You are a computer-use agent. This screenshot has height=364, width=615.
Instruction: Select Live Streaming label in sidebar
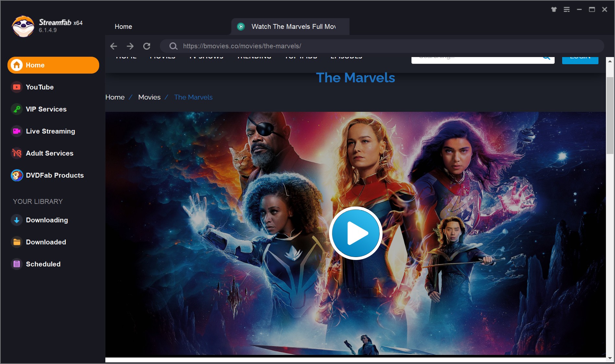[51, 131]
